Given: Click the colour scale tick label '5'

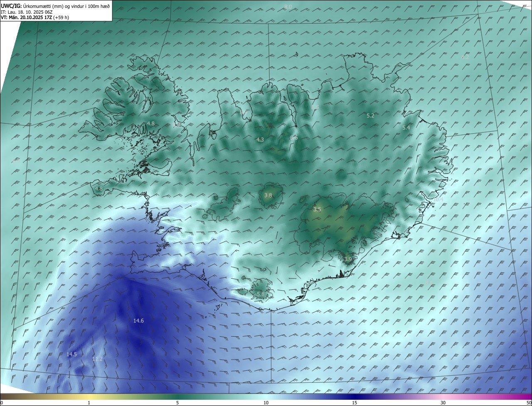Looking at the screenshot, I should (x=177, y=403).
